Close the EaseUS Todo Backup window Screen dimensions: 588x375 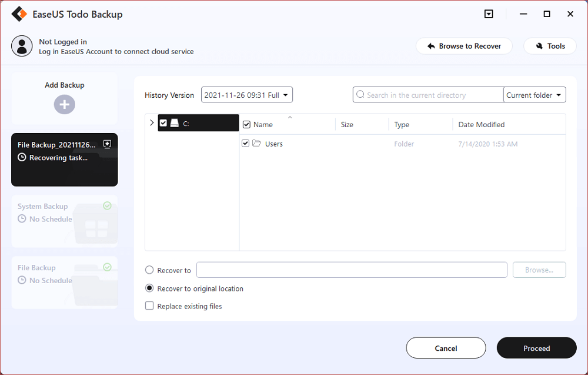pos(570,14)
